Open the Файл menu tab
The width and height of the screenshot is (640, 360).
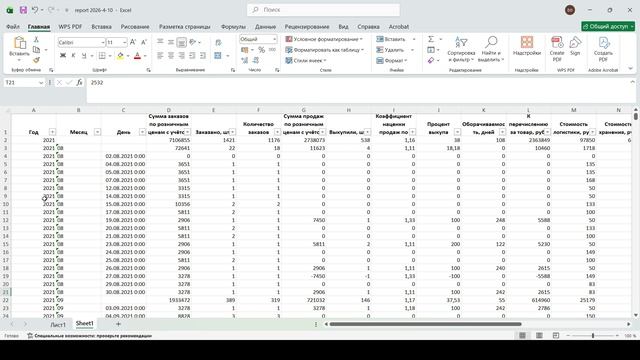tap(13, 27)
